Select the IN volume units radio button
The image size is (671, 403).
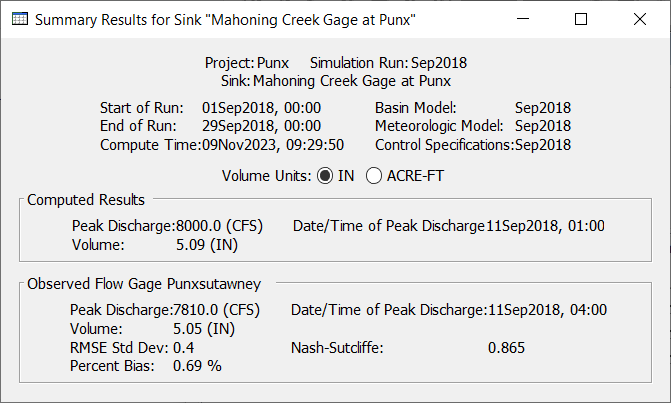pos(325,176)
